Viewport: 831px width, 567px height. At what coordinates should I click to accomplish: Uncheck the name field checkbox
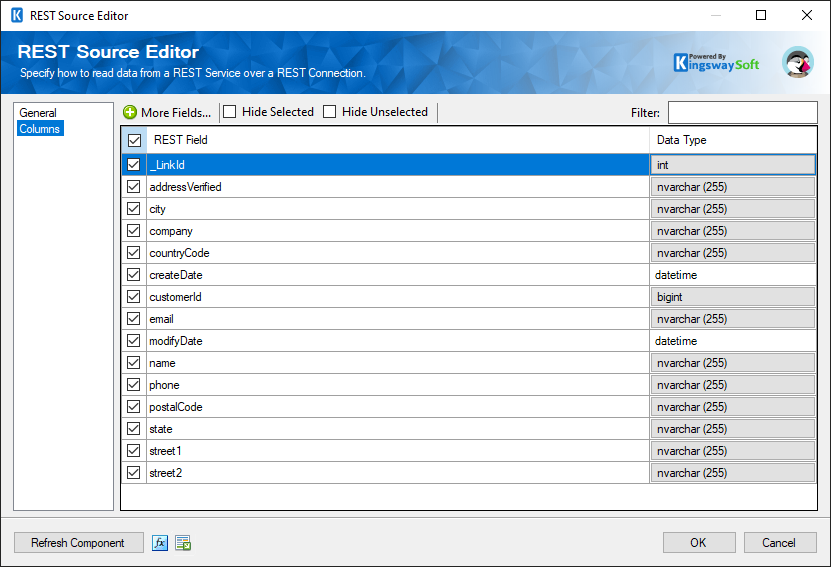[134, 362]
